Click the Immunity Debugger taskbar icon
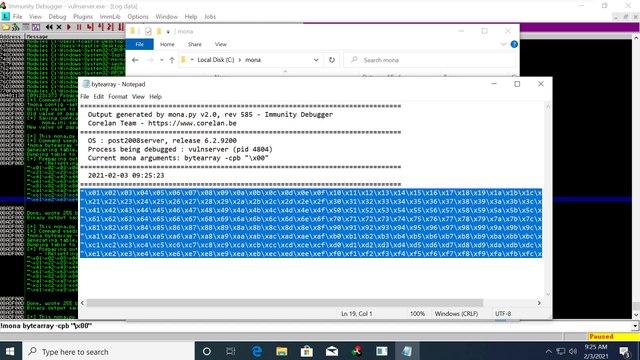The image size is (640, 360). pyautogui.click(x=357, y=351)
